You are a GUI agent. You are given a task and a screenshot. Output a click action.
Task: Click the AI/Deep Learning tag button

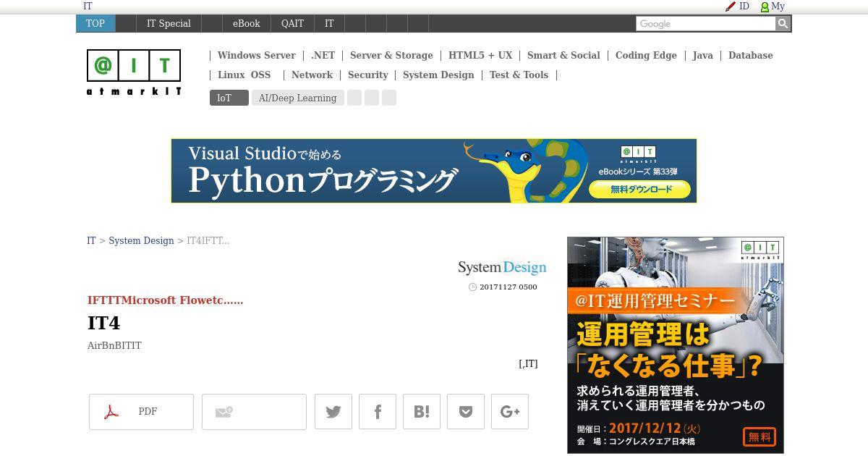(x=297, y=98)
